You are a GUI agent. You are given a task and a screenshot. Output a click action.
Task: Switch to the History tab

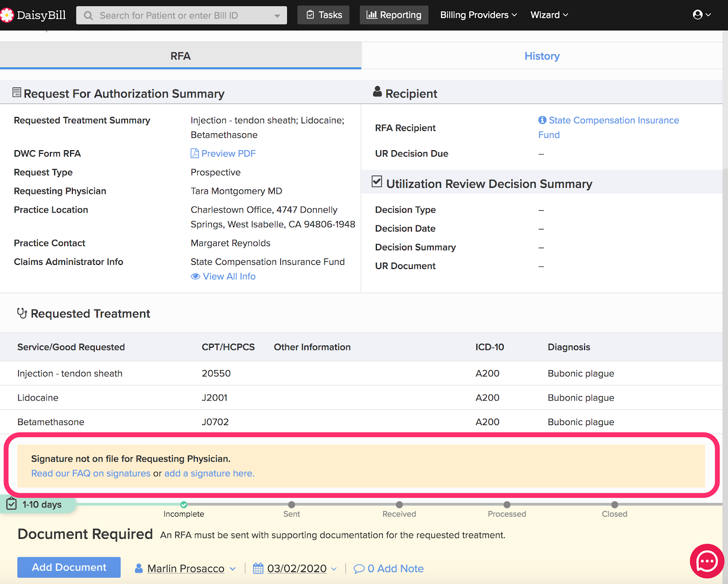pos(542,56)
